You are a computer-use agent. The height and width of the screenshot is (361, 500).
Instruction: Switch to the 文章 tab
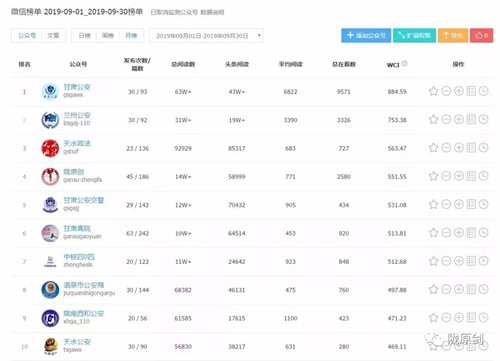click(x=53, y=35)
